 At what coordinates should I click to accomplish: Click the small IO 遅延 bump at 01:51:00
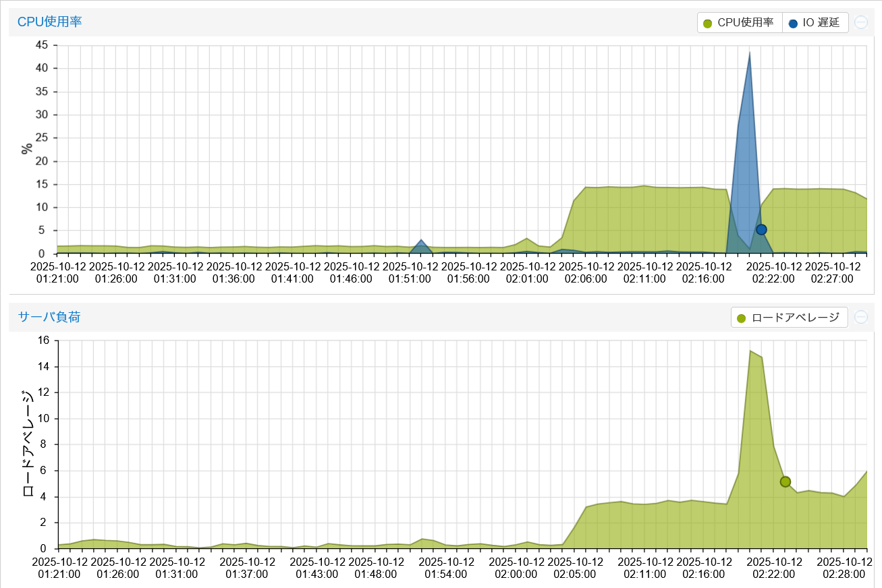[x=421, y=240]
